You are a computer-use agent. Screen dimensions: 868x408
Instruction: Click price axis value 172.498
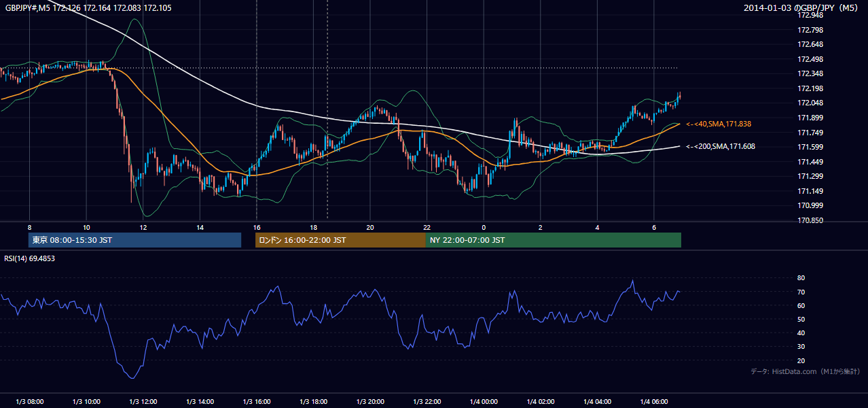tap(811, 59)
